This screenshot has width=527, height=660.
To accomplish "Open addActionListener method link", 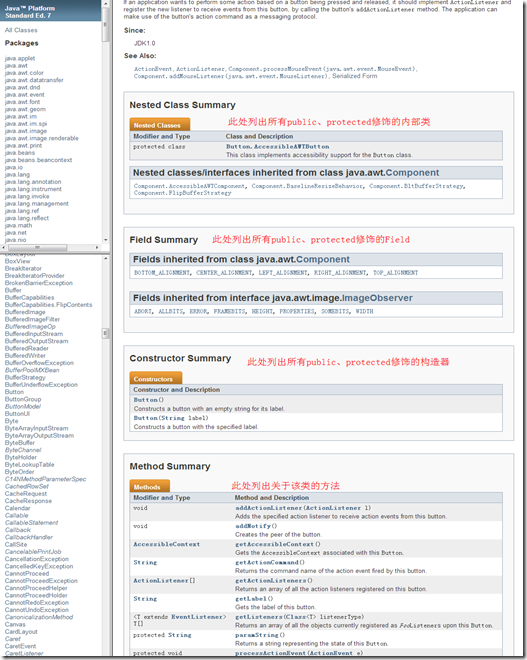I will [269, 508].
